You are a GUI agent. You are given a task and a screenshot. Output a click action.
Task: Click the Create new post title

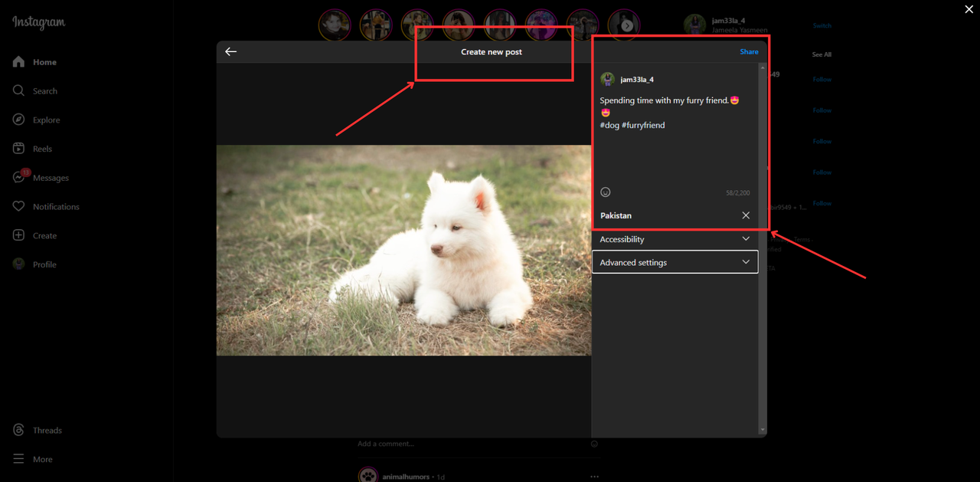pos(492,52)
